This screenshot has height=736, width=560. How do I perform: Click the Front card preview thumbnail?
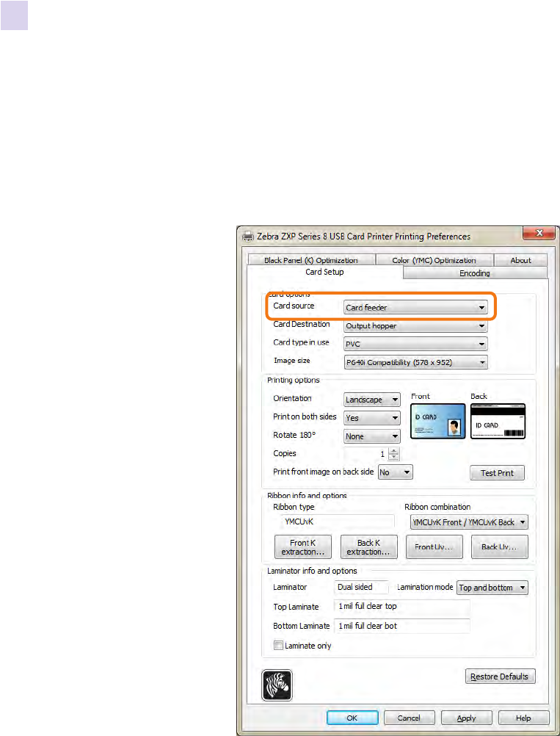pyautogui.click(x=438, y=422)
